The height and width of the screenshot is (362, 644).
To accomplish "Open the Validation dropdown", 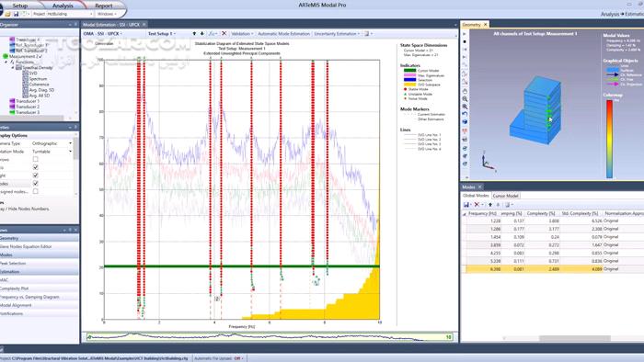I will [x=242, y=34].
